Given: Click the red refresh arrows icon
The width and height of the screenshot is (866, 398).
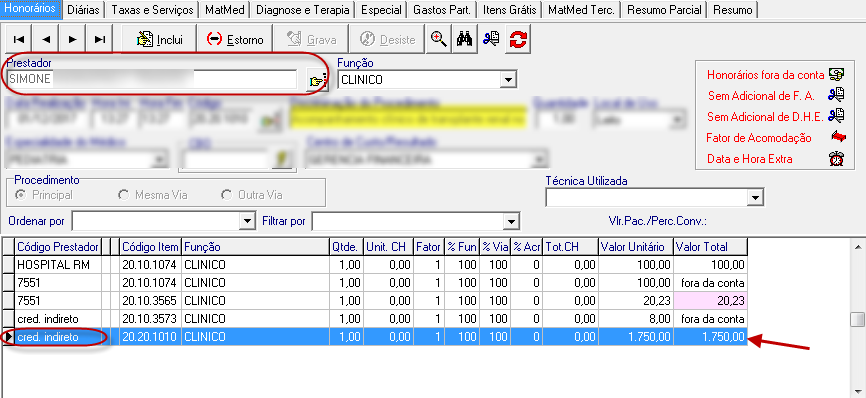Looking at the screenshot, I should (518, 39).
